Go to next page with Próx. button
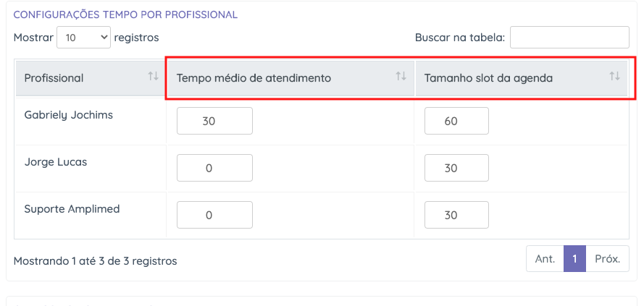644x306 pixels. [607, 259]
